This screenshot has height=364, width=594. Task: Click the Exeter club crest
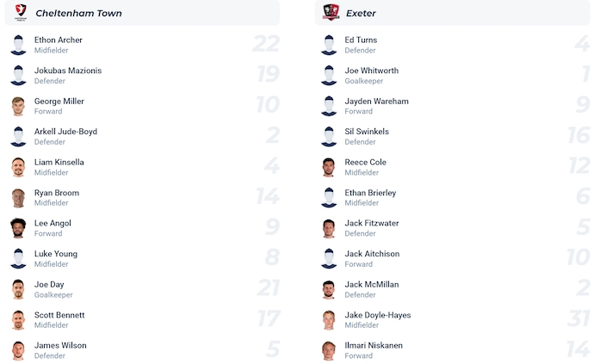point(331,12)
